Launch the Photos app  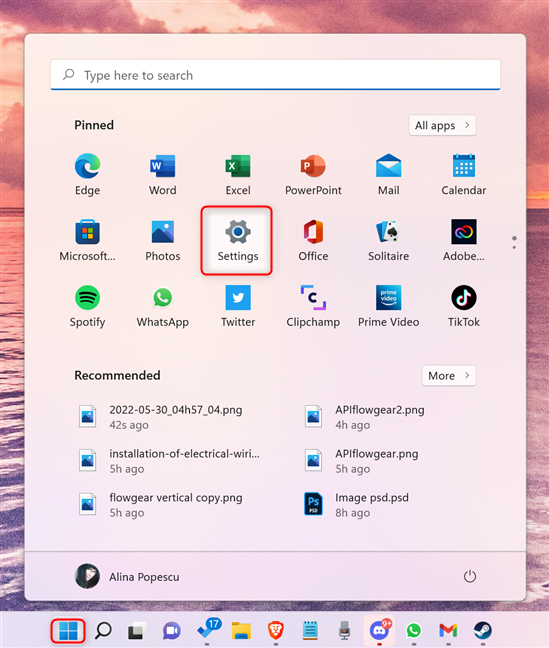(162, 240)
